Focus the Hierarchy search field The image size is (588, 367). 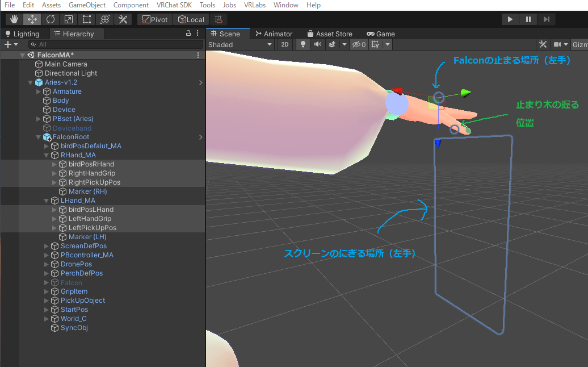[116, 44]
